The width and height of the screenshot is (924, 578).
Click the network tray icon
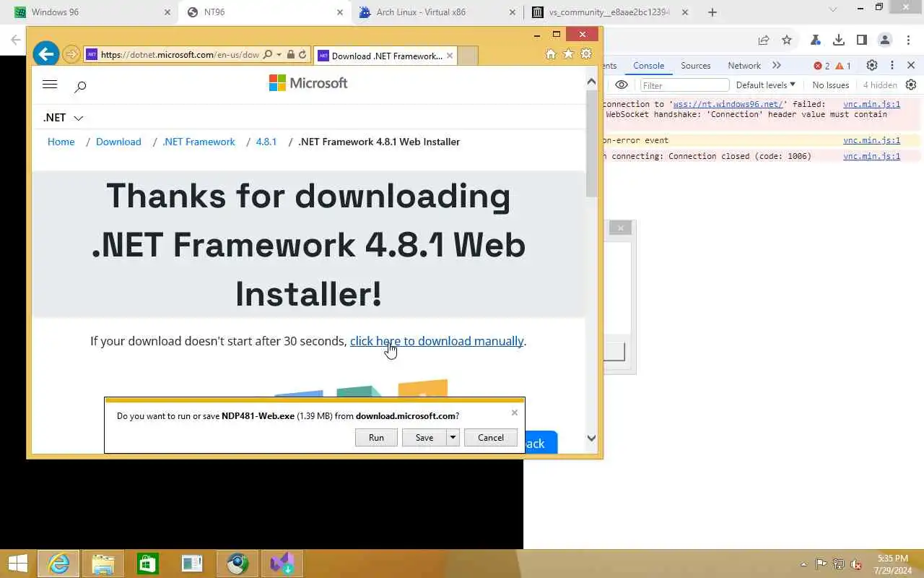click(839, 564)
